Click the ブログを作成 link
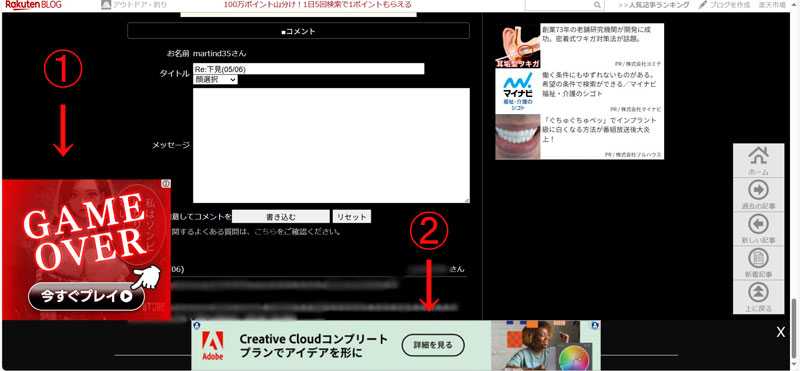Screen dimensions: 800x371 (724, 5)
